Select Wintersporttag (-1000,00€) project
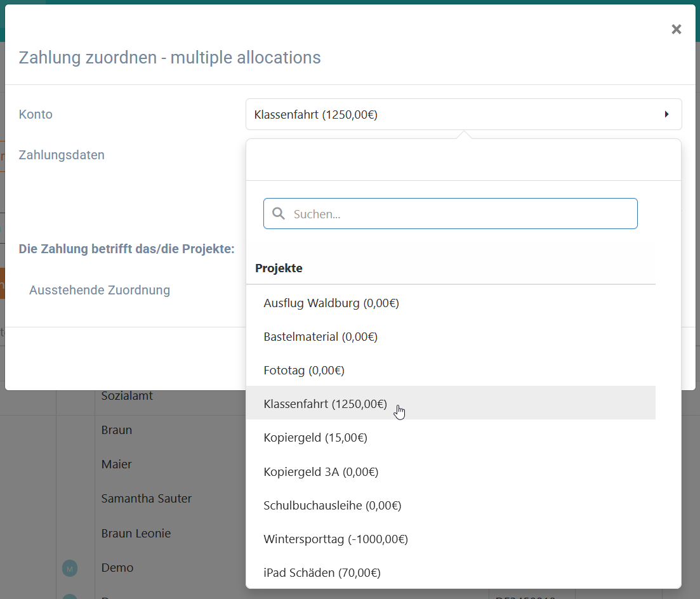This screenshot has width=700, height=599. tap(451, 539)
